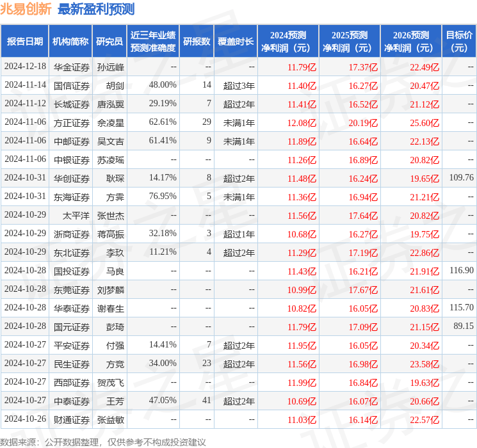This screenshot has height=448, width=477.
Task: Click the 西部证券 institution cell
Action: [72, 383]
